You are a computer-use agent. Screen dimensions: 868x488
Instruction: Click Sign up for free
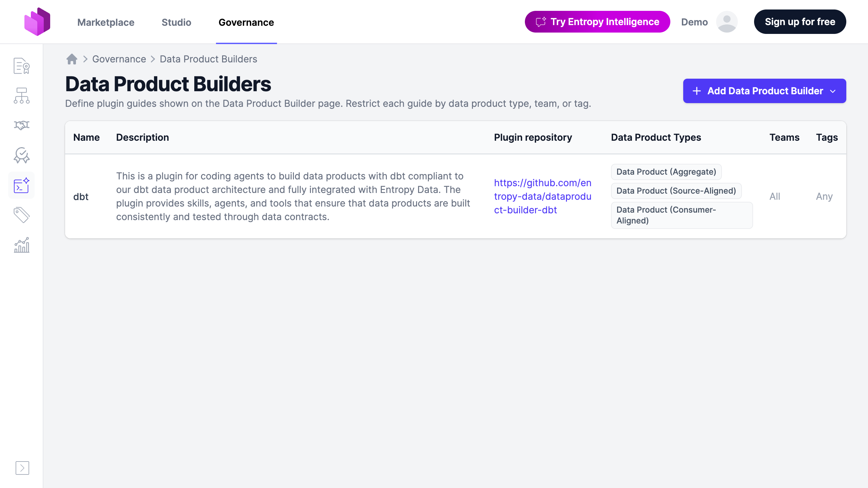[800, 22]
